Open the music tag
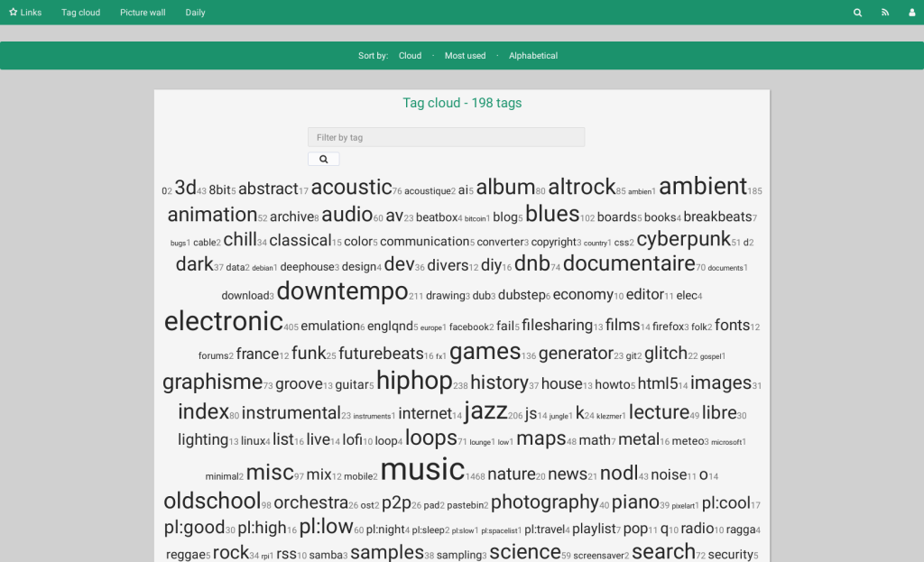 (422, 470)
